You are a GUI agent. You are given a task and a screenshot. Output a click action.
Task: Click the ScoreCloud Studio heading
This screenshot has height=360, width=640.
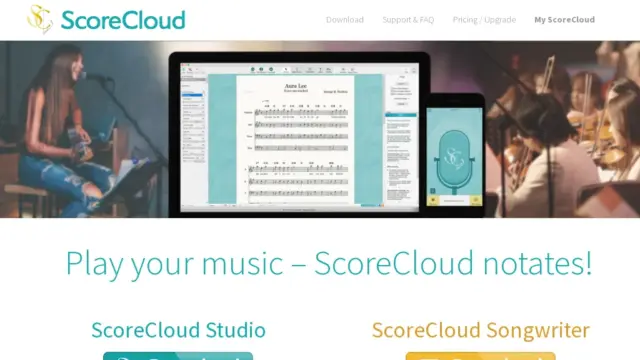coord(178,330)
